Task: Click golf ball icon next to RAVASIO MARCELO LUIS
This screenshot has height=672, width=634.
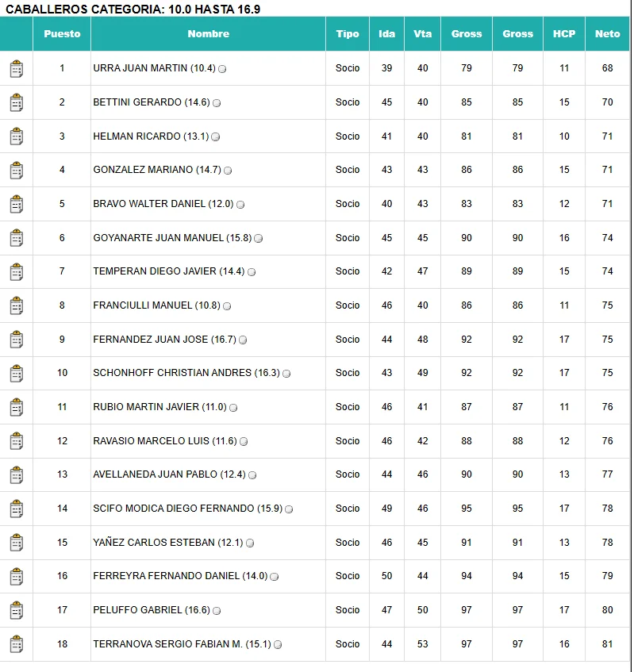Action: 244,441
